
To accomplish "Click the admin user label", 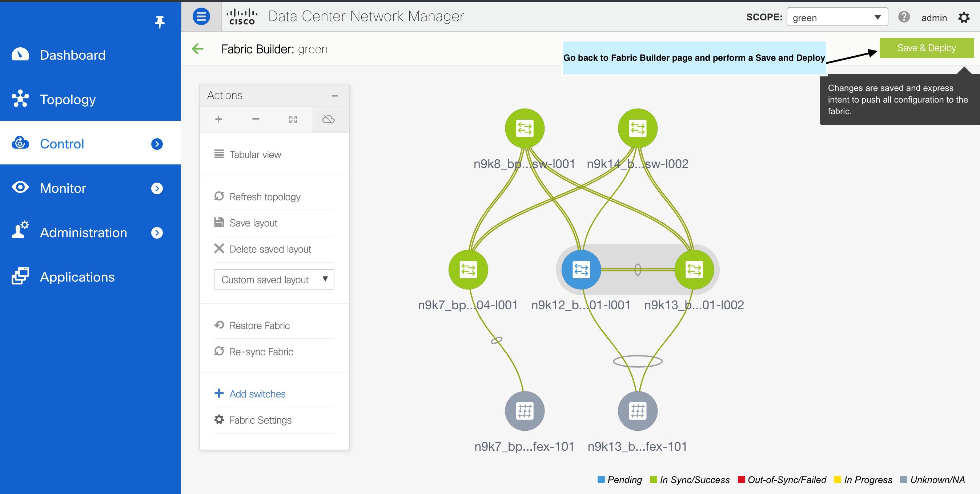I will (x=934, y=18).
